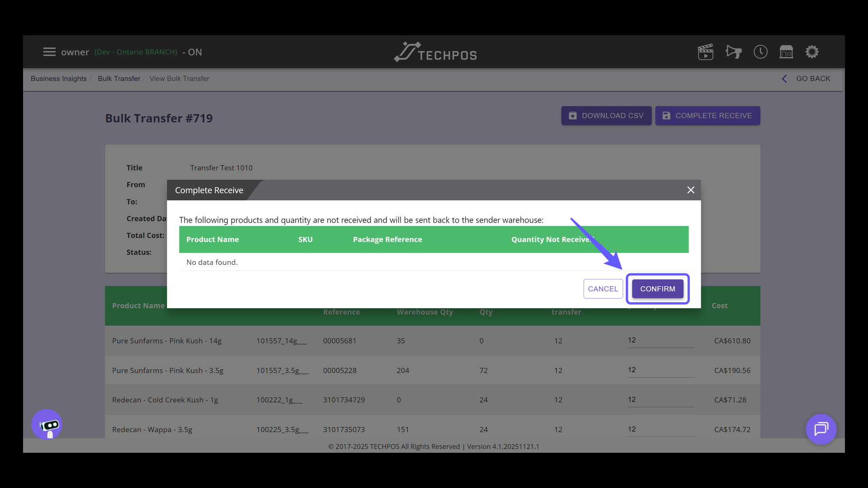Screen dimensions: 868x488
Task: Click the store front icon
Action: tap(786, 52)
